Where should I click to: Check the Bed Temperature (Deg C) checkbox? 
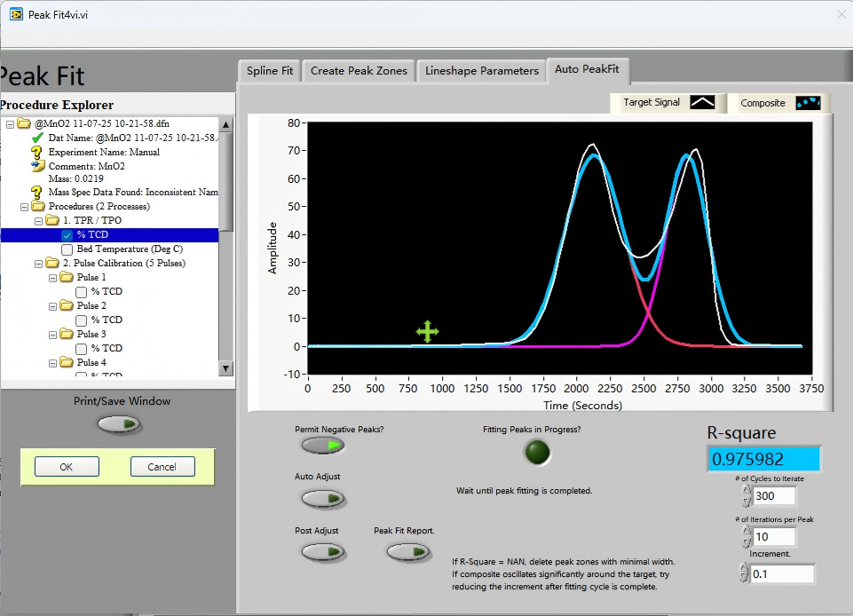click(67, 249)
